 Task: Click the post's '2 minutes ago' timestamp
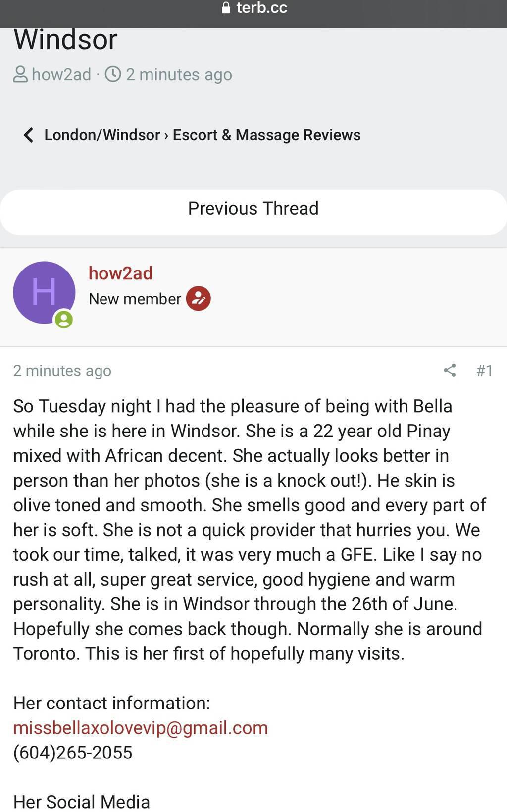coord(62,371)
